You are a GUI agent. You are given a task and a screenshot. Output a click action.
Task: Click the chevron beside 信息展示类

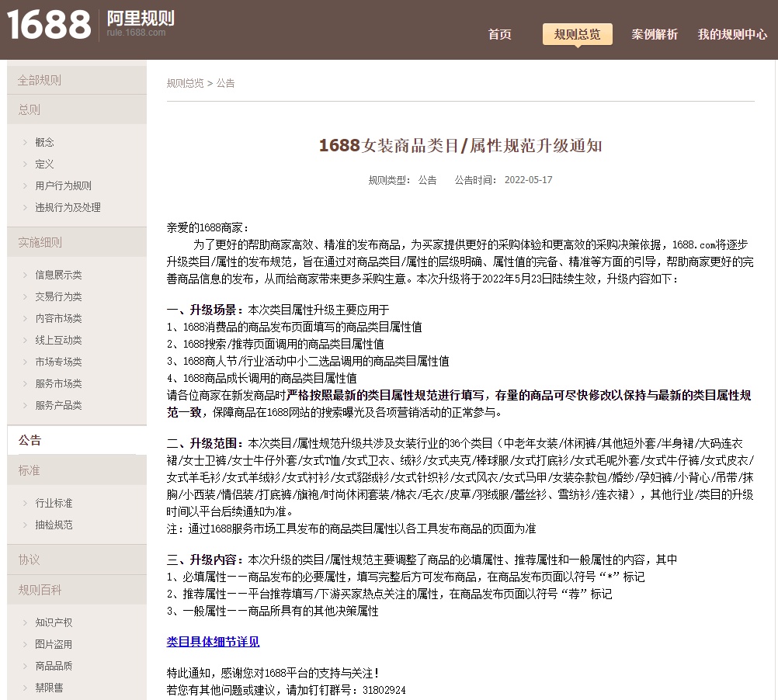pos(25,275)
